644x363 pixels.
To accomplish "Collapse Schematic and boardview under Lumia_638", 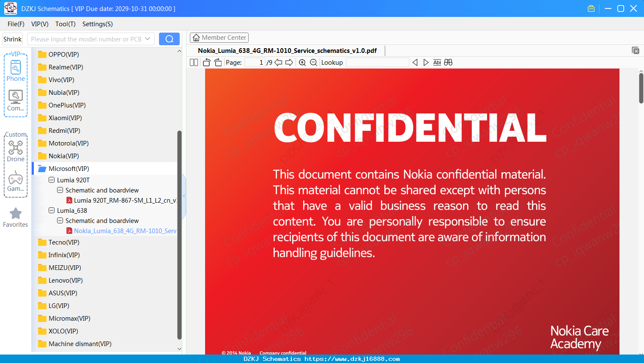I will [x=60, y=221].
